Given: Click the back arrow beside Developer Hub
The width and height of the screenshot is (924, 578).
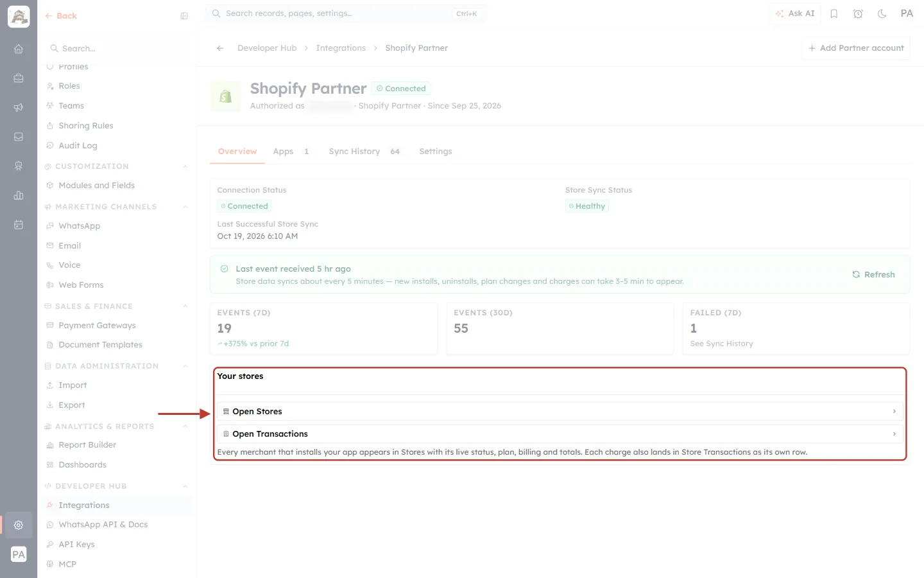Looking at the screenshot, I should [x=220, y=48].
